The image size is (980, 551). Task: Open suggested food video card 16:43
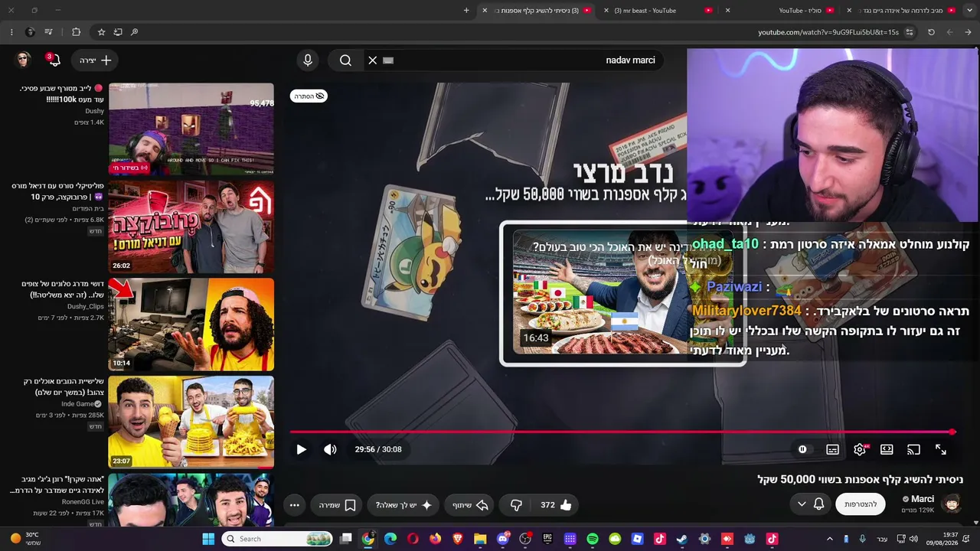click(x=622, y=293)
